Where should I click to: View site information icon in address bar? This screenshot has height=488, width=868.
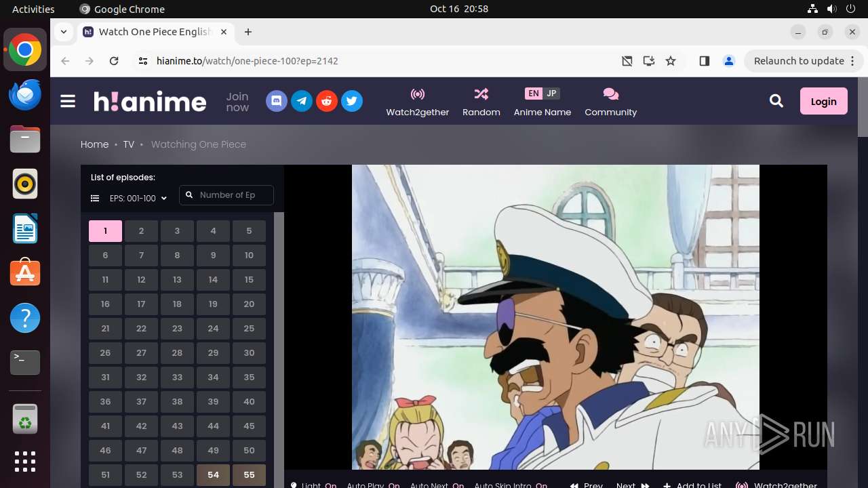[x=142, y=61]
